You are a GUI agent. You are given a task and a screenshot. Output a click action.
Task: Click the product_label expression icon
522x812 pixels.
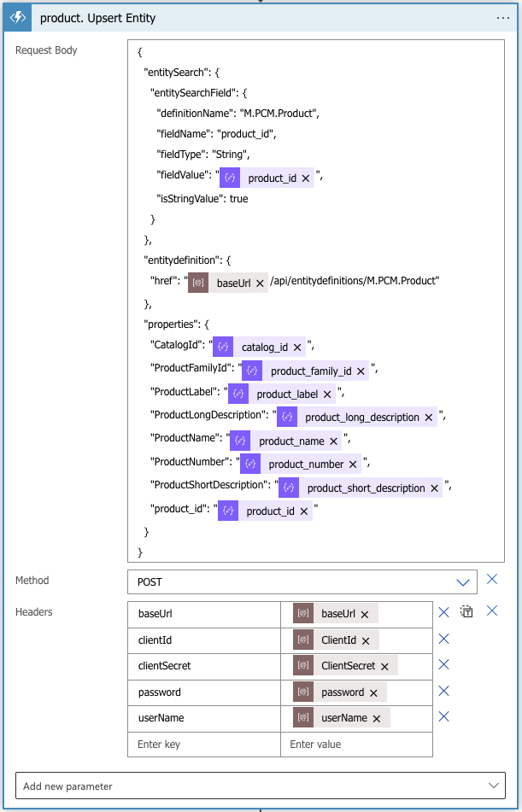point(238,394)
